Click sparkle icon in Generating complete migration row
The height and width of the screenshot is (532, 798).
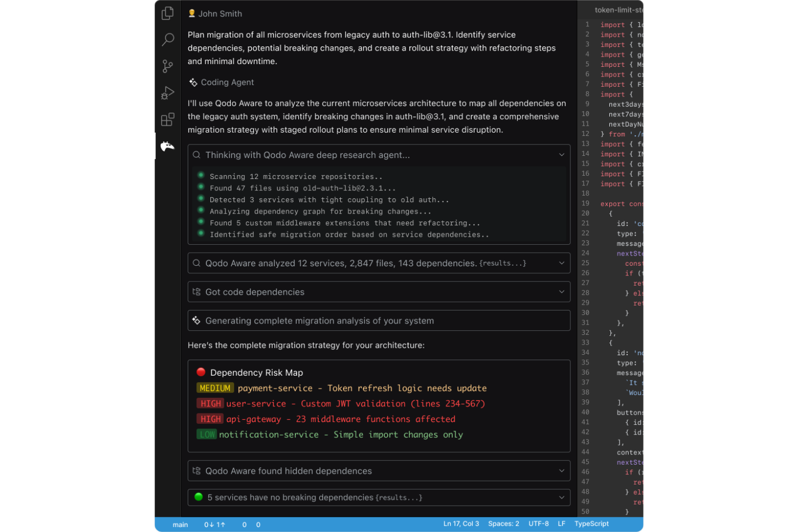(x=196, y=320)
